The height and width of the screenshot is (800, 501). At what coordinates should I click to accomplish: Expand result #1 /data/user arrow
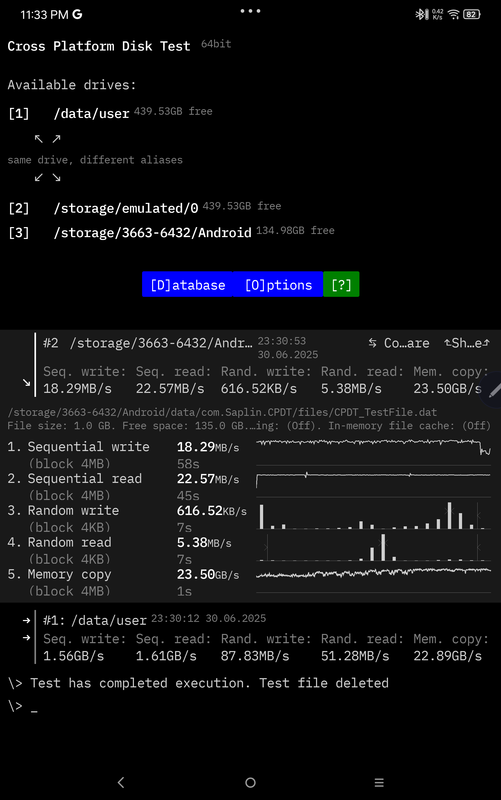point(27,620)
